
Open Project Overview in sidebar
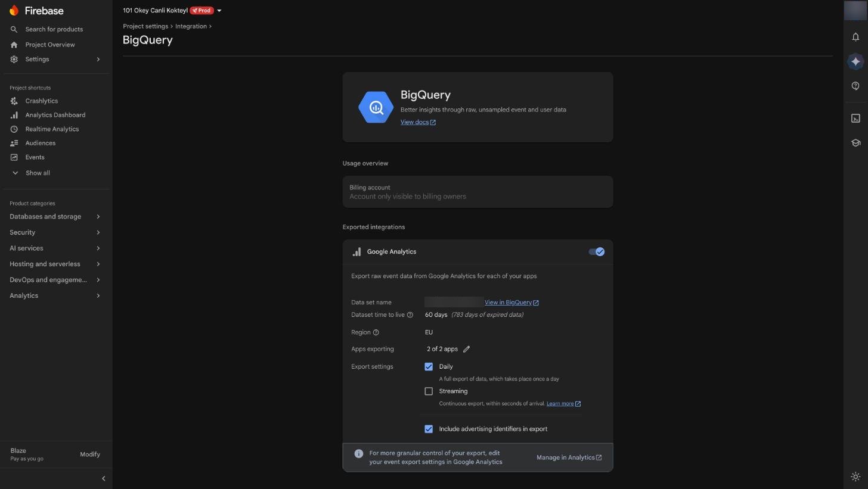pos(50,45)
